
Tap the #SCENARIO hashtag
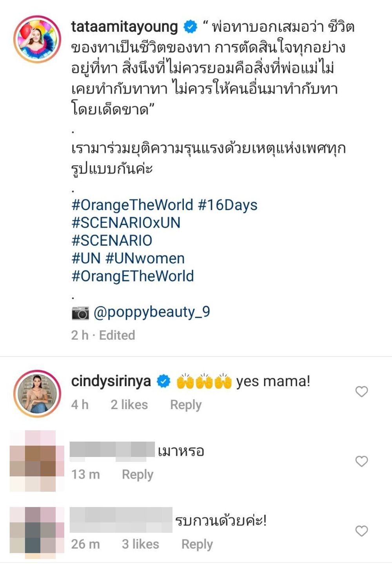pos(112,240)
